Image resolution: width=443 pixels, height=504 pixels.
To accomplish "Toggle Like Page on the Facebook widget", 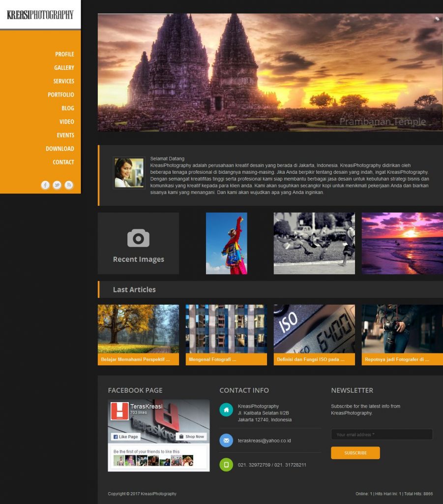I will 126,437.
